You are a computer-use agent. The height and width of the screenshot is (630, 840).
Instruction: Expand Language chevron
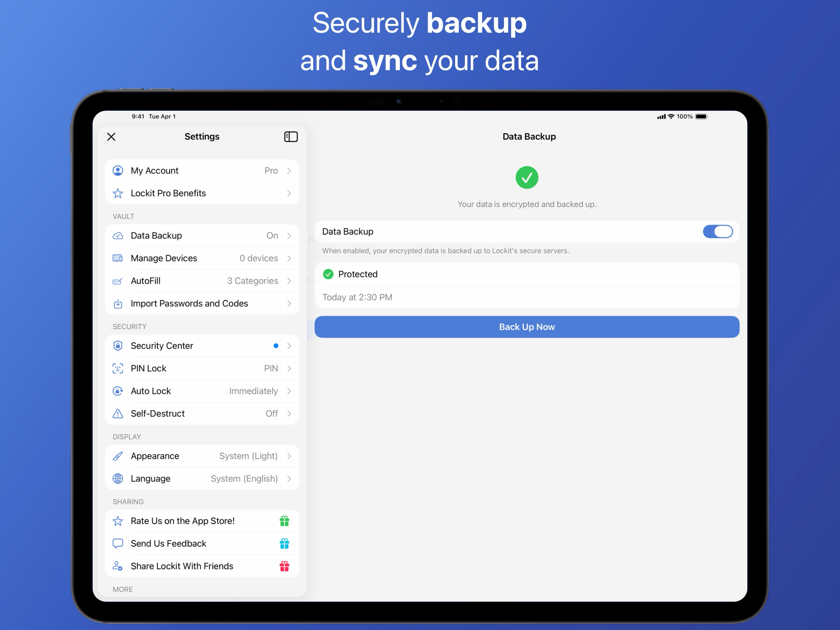[289, 479]
